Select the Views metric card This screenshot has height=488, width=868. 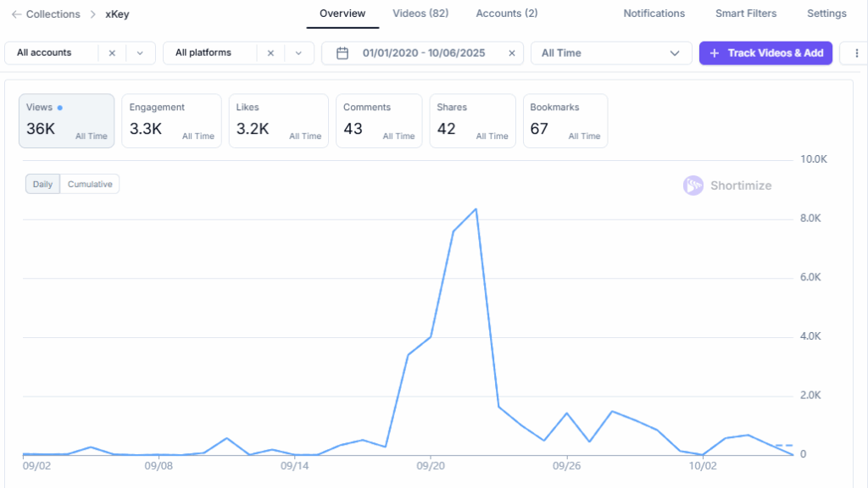[67, 121]
